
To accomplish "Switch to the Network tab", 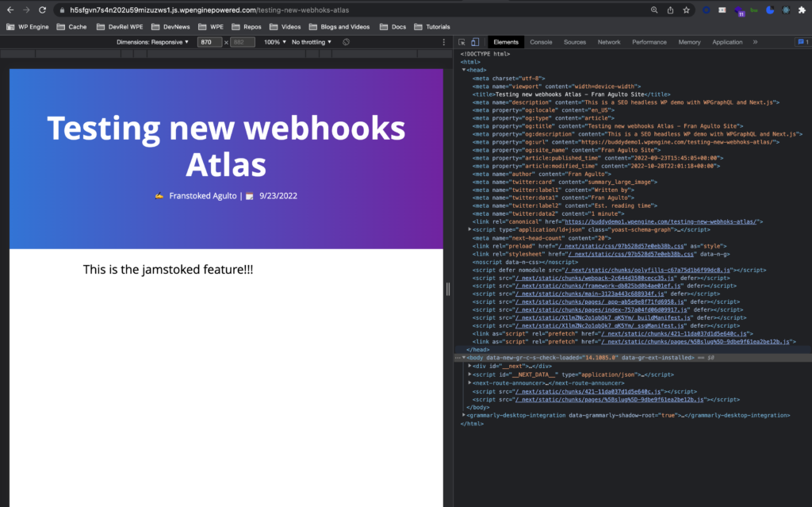I will click(x=609, y=41).
